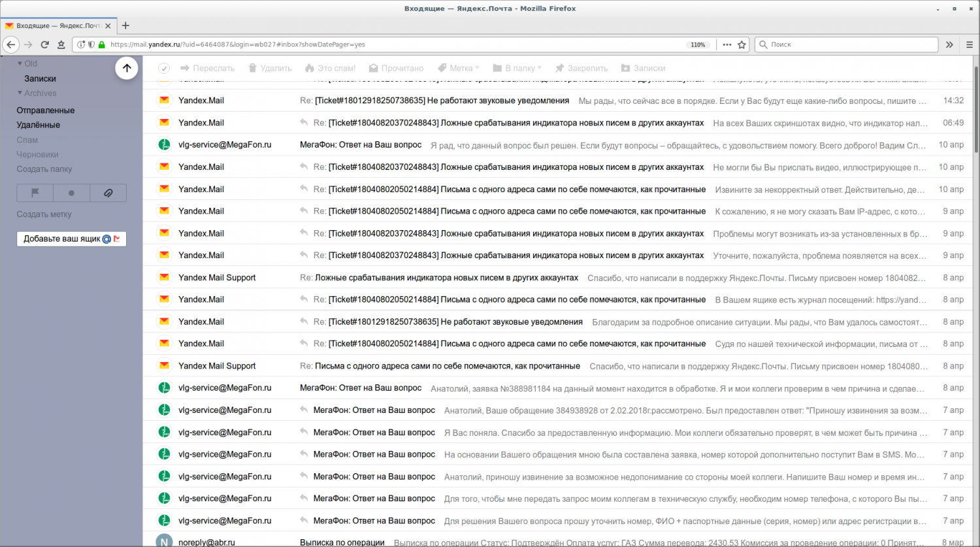The image size is (980, 547).
Task: Toggle the flagged (important) messages filter
Action: (x=35, y=193)
